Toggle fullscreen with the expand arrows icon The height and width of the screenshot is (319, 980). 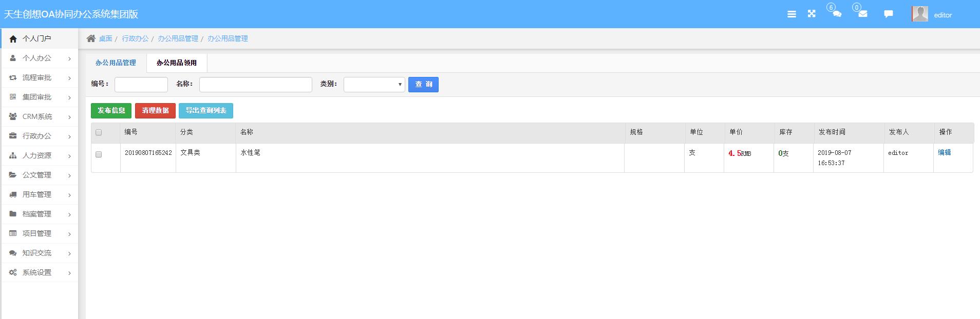tap(812, 14)
